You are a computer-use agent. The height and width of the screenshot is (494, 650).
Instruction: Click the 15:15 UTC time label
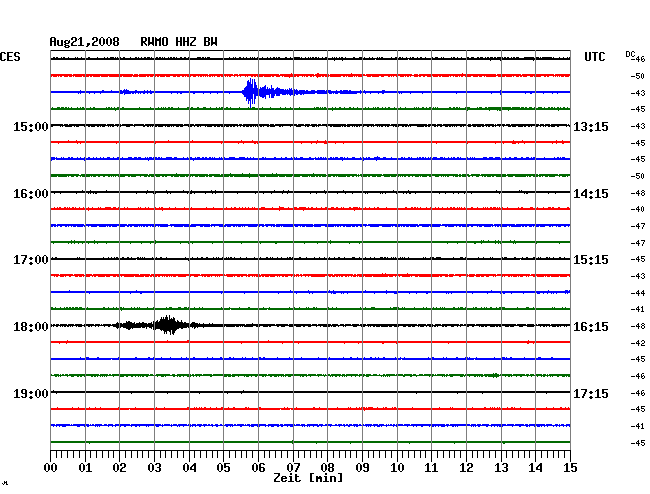(x=591, y=260)
